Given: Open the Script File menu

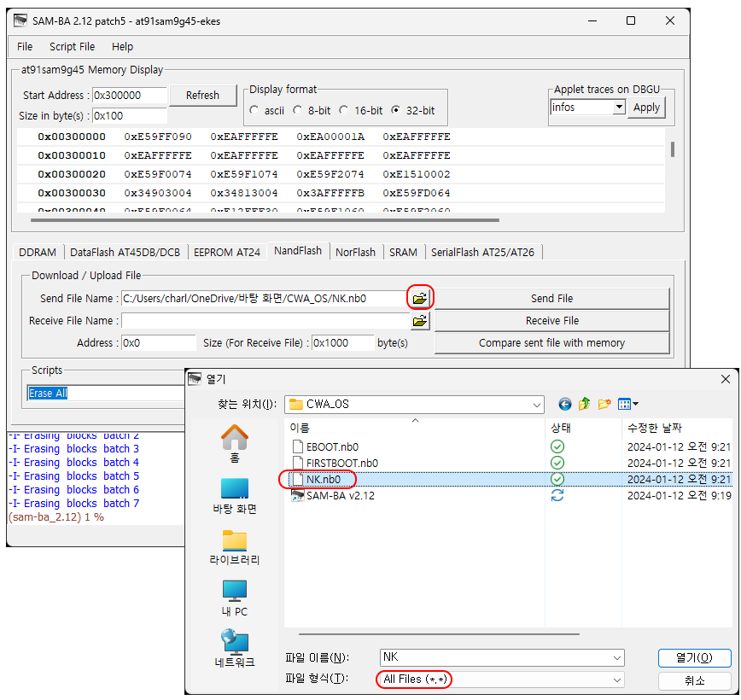Looking at the screenshot, I should pos(72,46).
